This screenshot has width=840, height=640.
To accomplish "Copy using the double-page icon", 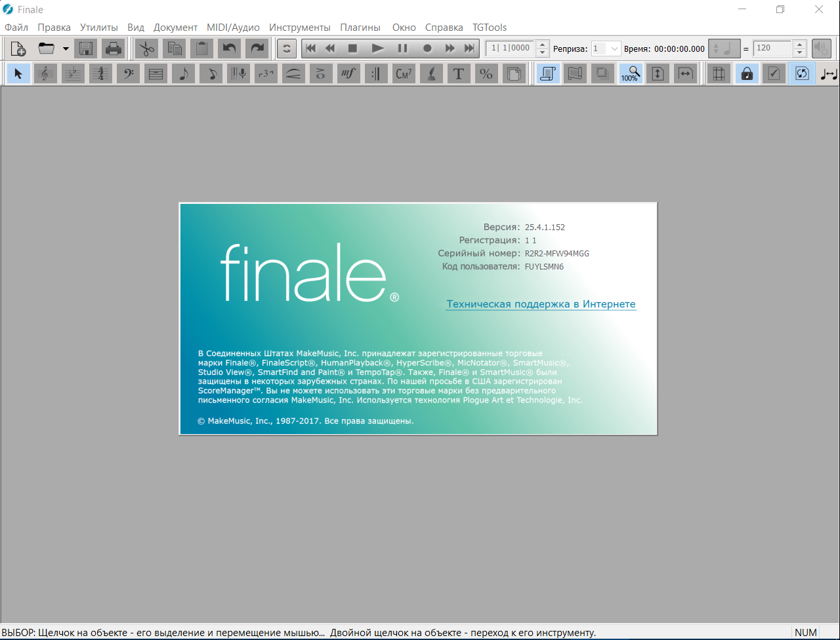I will coord(175,48).
